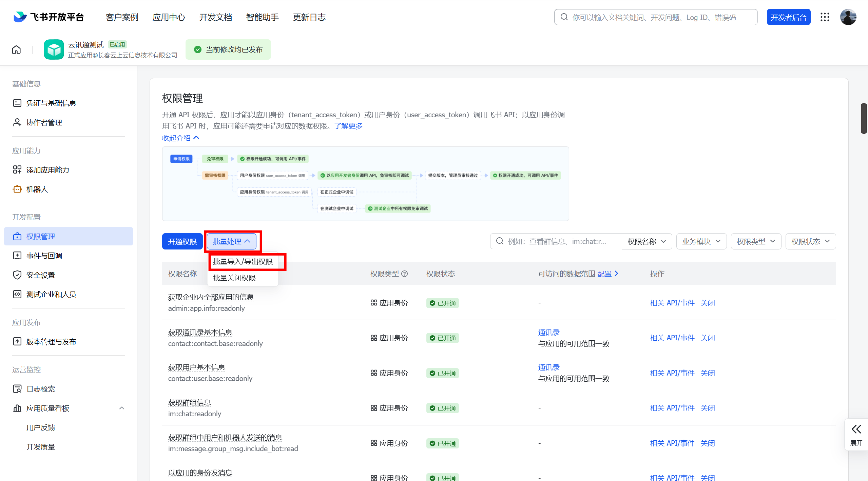This screenshot has width=868, height=481.
Task: Click the 获取企业内全部应用的信息 permission name
Action: (211, 297)
